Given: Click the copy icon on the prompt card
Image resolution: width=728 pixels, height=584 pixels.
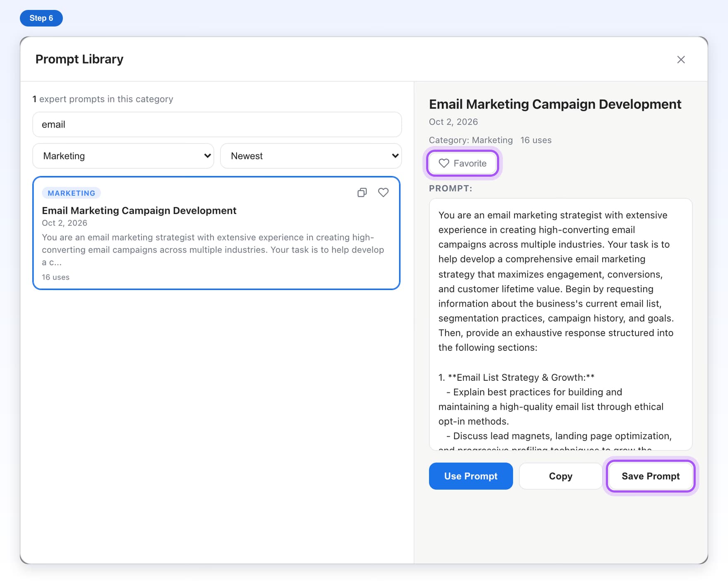Looking at the screenshot, I should click(362, 192).
